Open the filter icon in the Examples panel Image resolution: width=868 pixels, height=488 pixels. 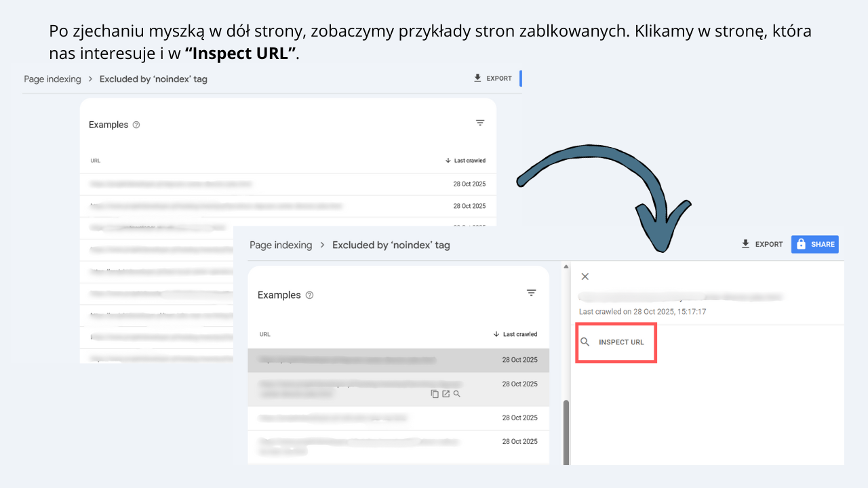(532, 292)
